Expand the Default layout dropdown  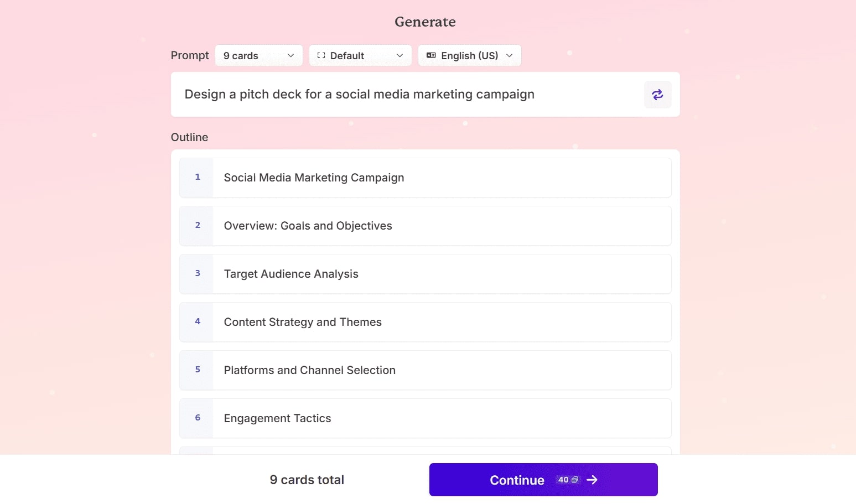tap(360, 55)
